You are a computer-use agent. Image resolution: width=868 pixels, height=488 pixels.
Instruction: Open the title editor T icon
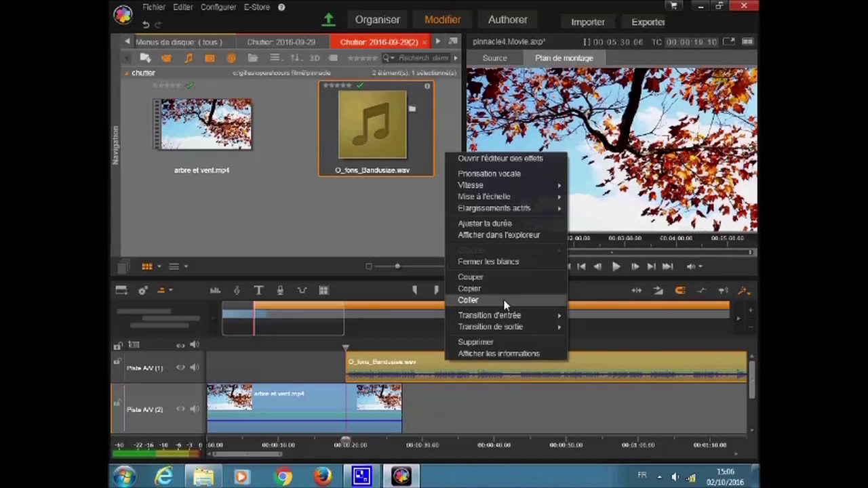click(258, 290)
